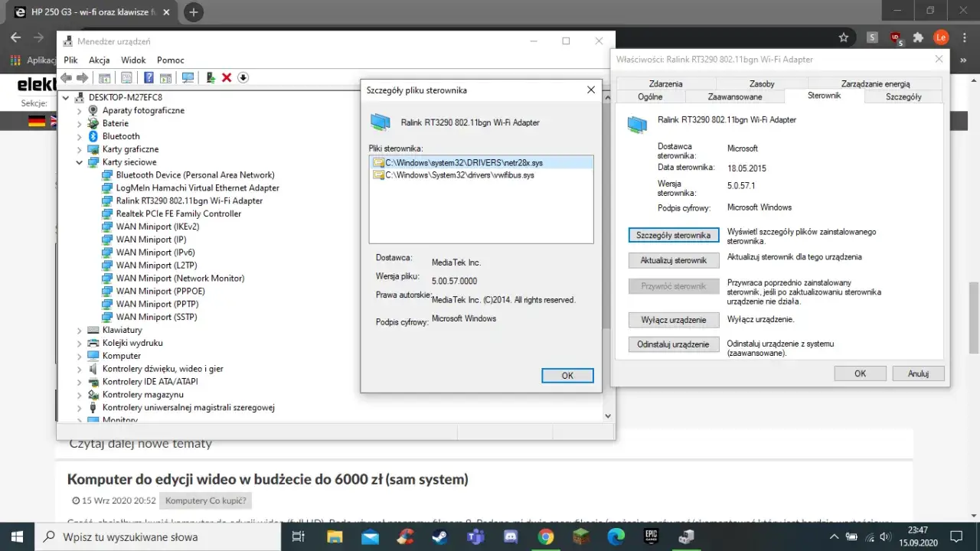Click Scan for hardware changes icon
This screenshot has width=980, height=551.
pyautogui.click(x=188, y=77)
